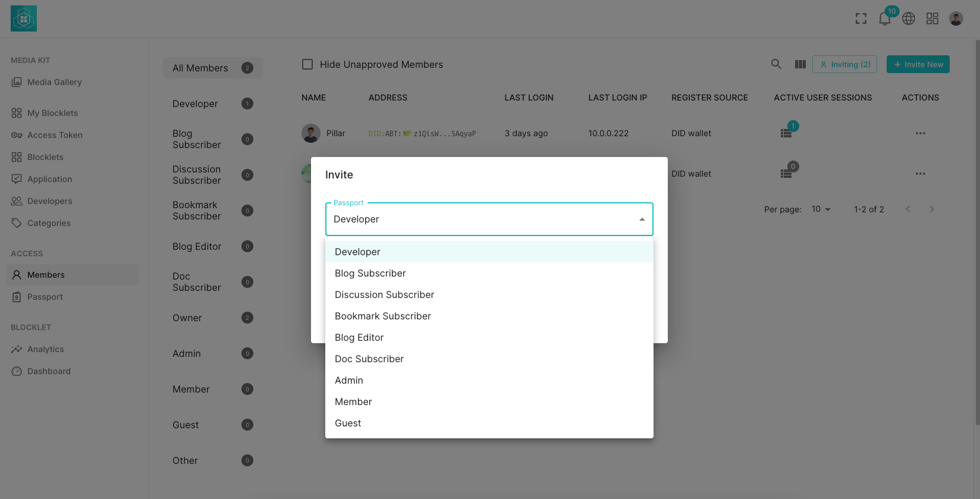The image size is (980, 499).
Task: Filter members by Owner role
Action: pyautogui.click(x=187, y=318)
